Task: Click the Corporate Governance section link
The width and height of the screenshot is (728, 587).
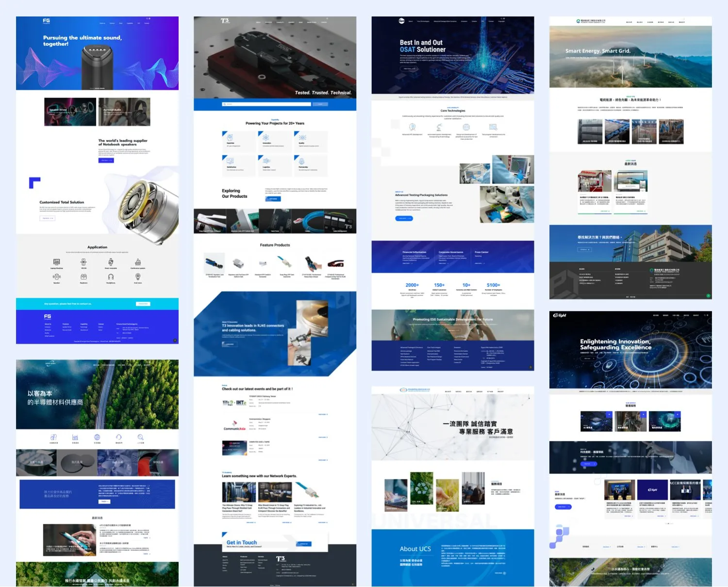Action: point(451,252)
